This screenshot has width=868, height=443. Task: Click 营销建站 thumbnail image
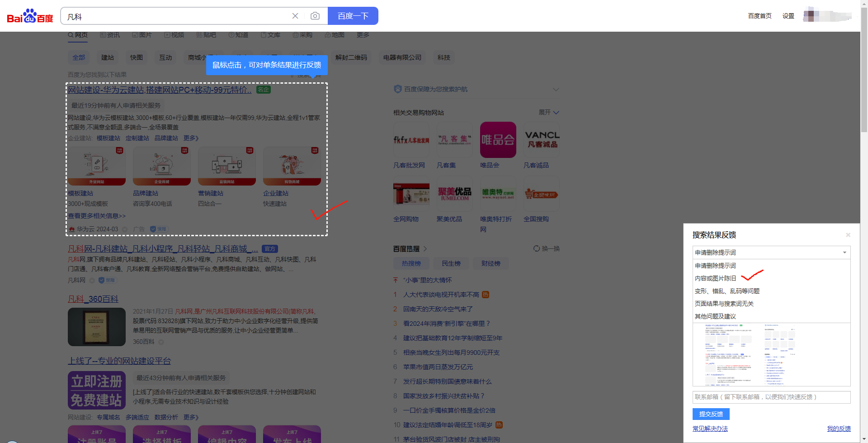point(227,166)
